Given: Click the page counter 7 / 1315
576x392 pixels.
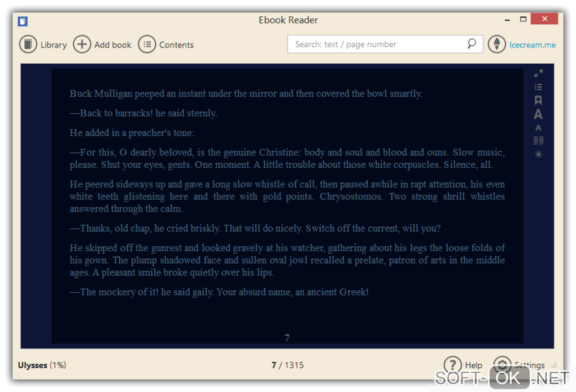Looking at the screenshot, I should coord(287,365).
